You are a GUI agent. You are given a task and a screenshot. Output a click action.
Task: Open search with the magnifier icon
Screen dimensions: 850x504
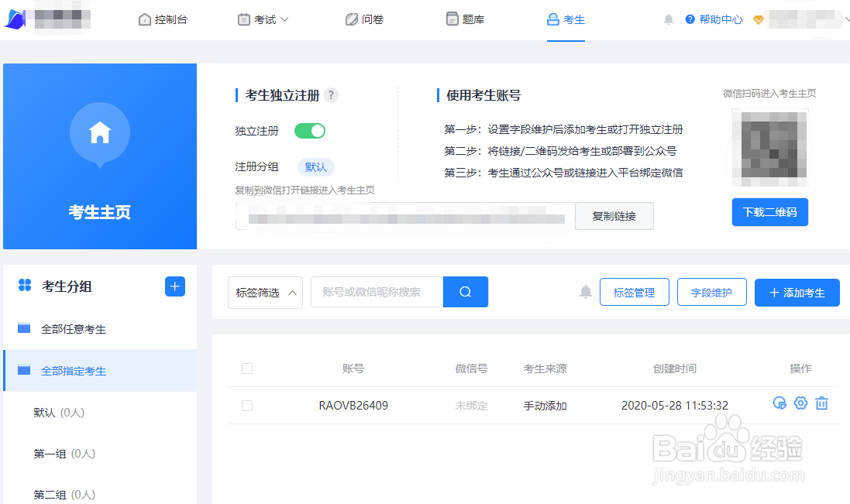point(465,292)
